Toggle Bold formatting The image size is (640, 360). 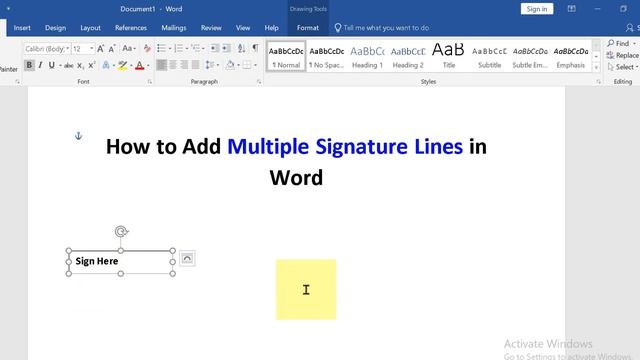(29, 65)
